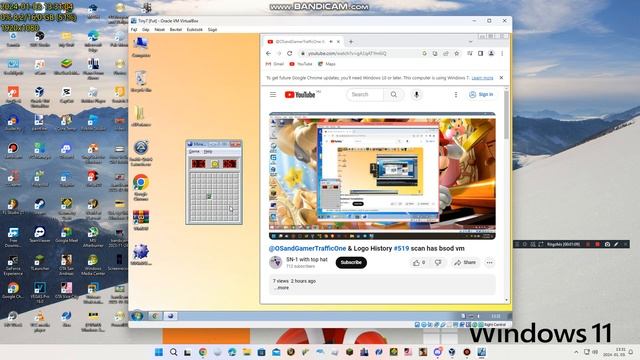Open the Chrome tab search chevron
This screenshot has height=360, width=640.
click(x=470, y=42)
